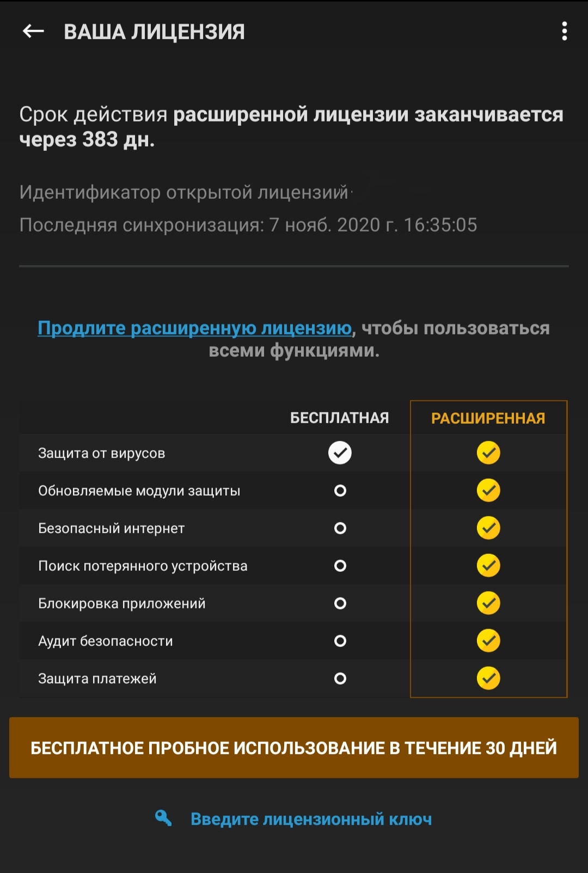
Task: Select the РАСШИРЕННАЯ column header
Action: 488,418
